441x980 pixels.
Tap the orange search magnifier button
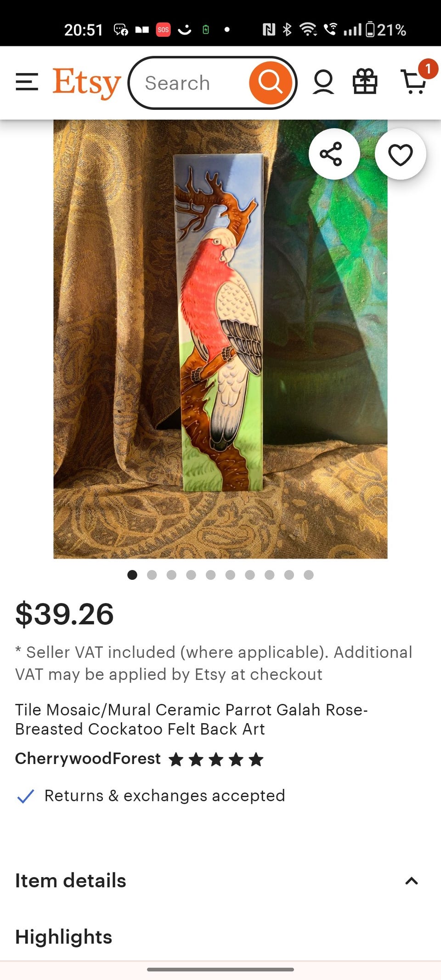(271, 83)
